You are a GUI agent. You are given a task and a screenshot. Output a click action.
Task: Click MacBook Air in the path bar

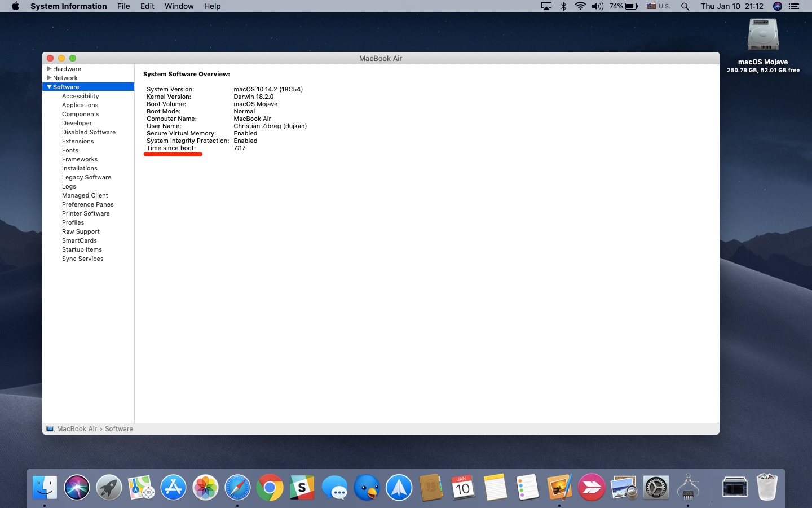coord(77,429)
